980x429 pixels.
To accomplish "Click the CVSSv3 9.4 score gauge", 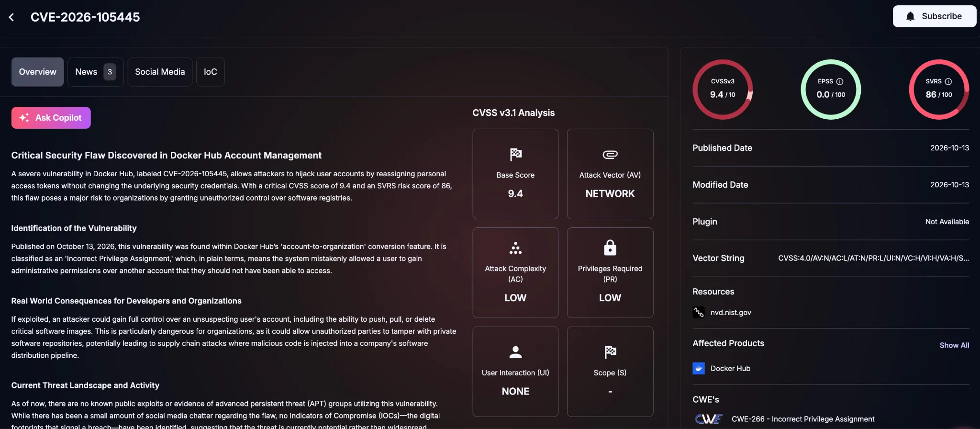I will click(723, 90).
